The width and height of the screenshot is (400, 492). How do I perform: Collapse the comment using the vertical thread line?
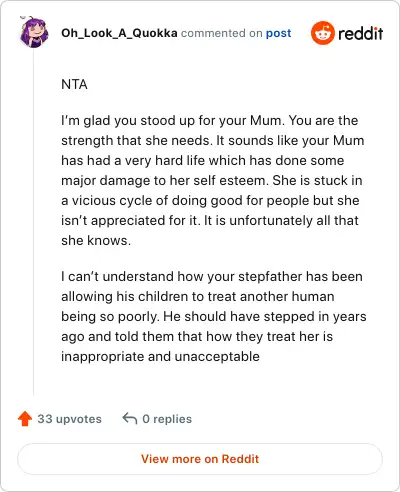[34, 222]
